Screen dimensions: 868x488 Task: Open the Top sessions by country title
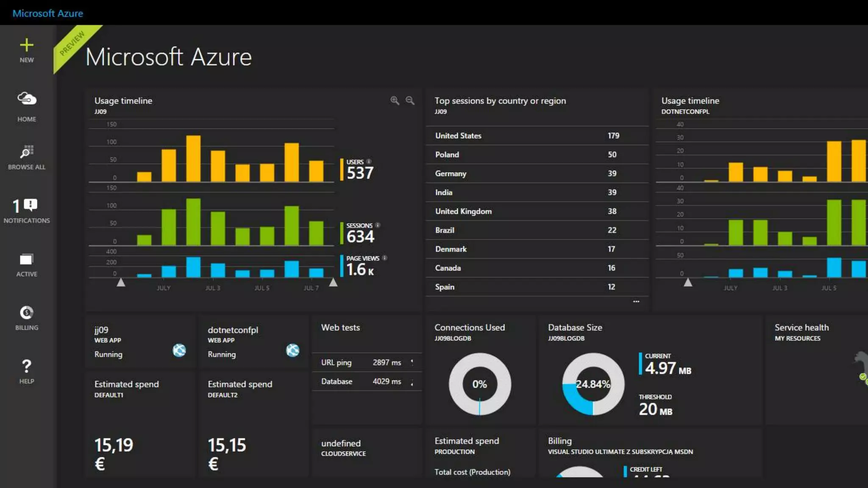500,101
